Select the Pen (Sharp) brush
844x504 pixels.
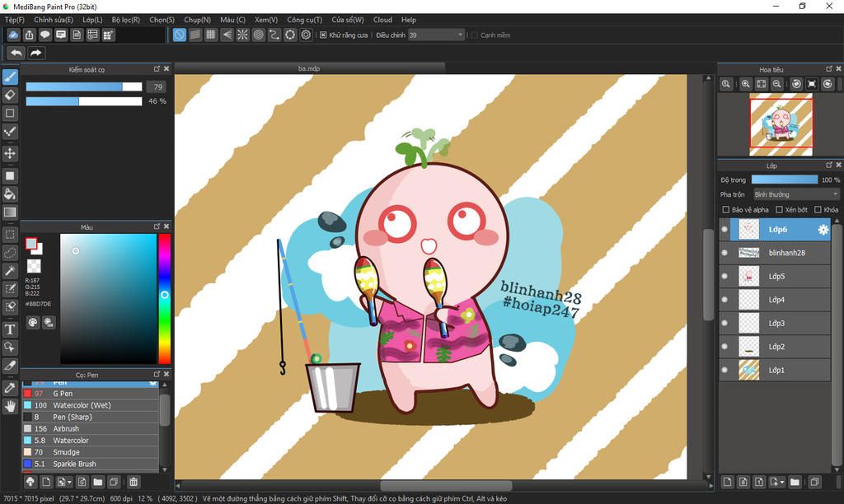[x=90, y=417]
